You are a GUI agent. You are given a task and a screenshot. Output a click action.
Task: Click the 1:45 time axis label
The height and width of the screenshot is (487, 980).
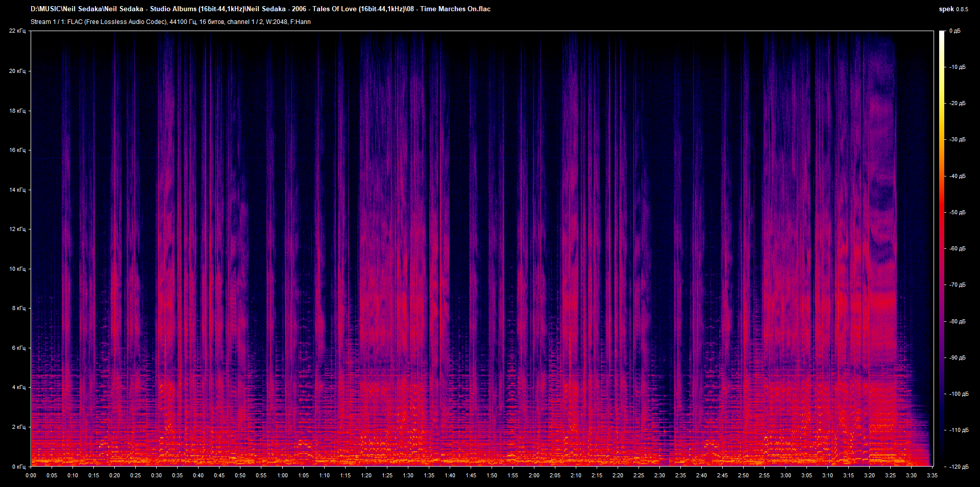(x=471, y=475)
